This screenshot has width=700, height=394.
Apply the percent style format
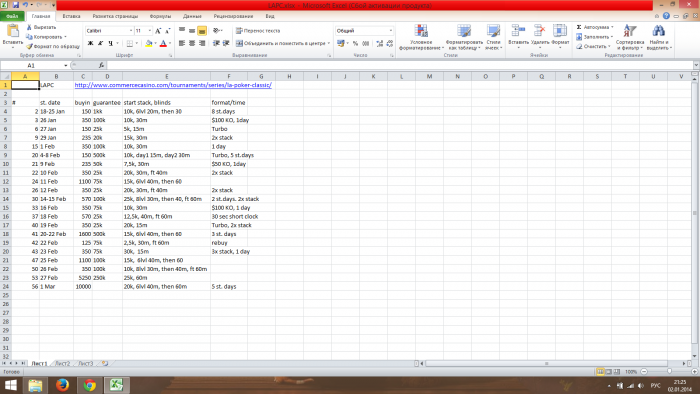(355, 43)
